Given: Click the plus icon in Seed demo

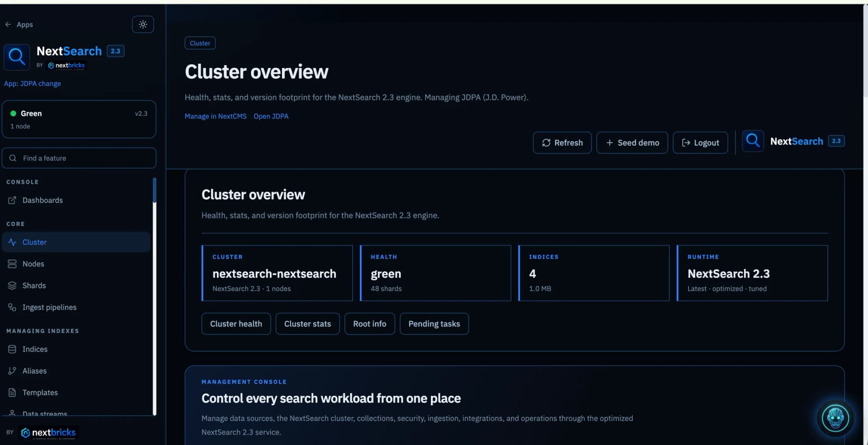Looking at the screenshot, I should point(609,143).
